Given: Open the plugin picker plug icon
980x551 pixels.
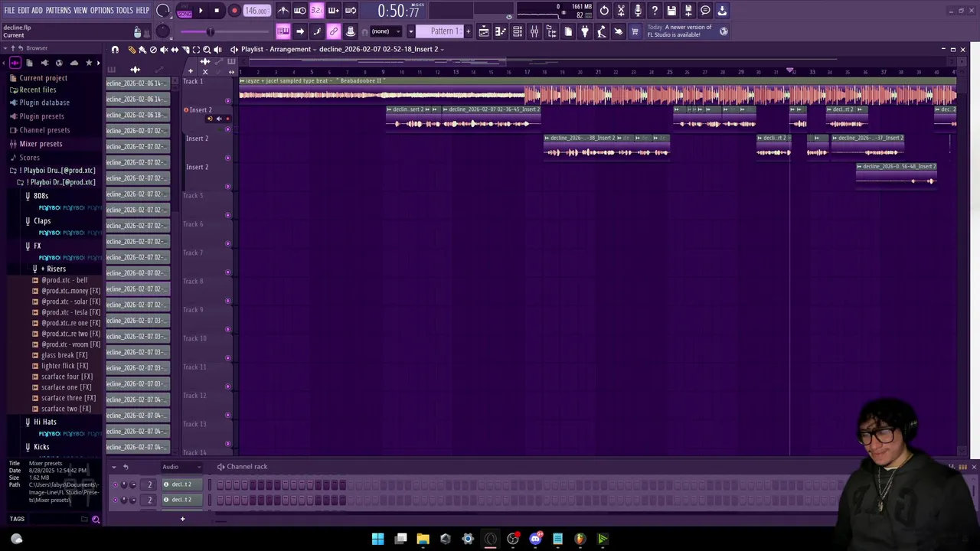Looking at the screenshot, I should (x=585, y=31).
